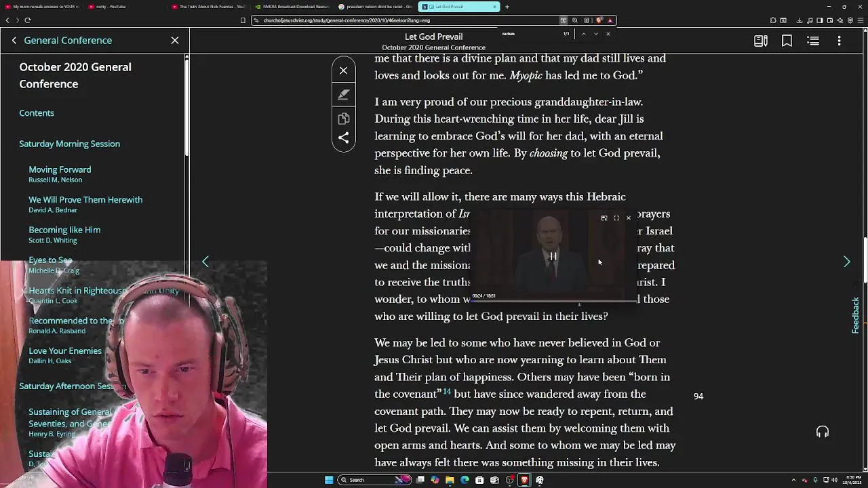
Task: Open Becoming like Him talk
Action: (x=64, y=230)
